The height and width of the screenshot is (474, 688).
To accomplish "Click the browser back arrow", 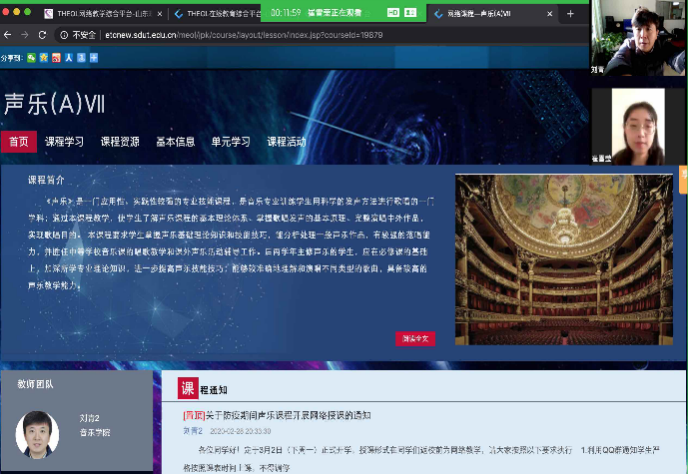I will click(x=9, y=34).
